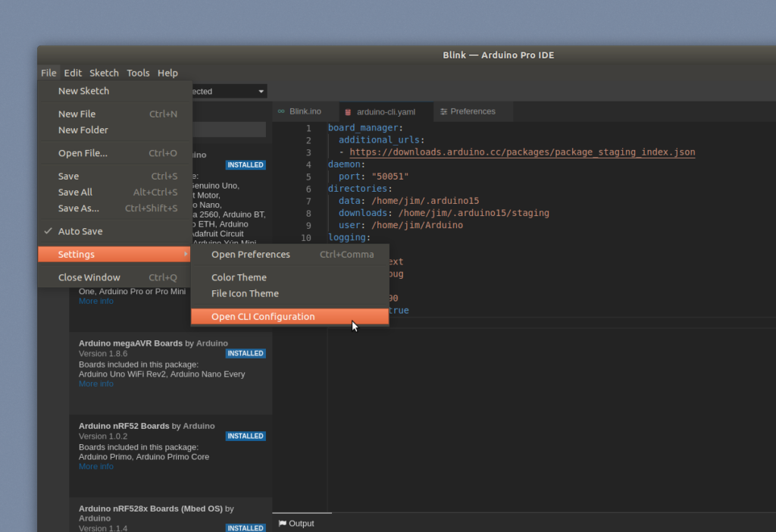Click the INSTALLED badge for Arduino megaAVR Boards
This screenshot has width=776, height=532.
click(x=246, y=353)
